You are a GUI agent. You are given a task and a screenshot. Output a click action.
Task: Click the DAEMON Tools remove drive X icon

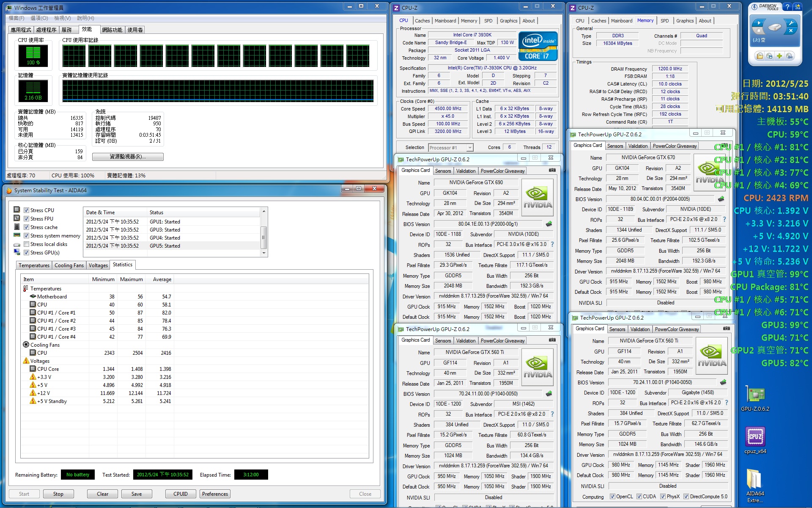pos(790,31)
